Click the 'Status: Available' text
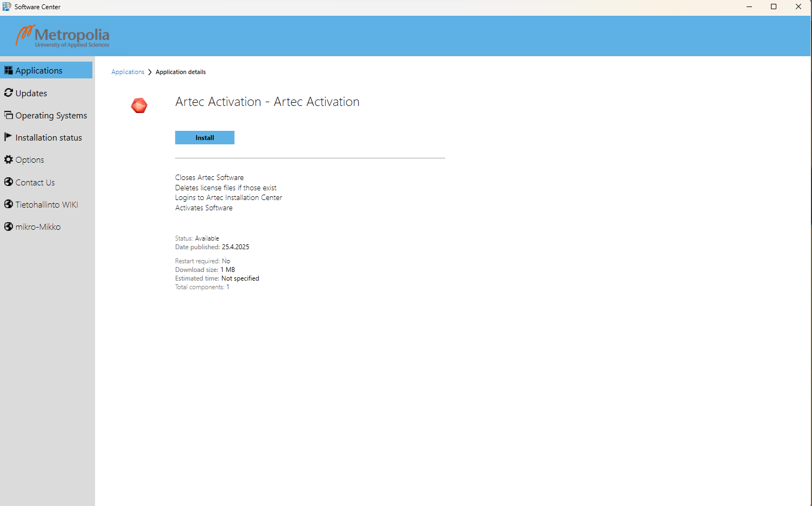This screenshot has width=812, height=506. [197, 238]
